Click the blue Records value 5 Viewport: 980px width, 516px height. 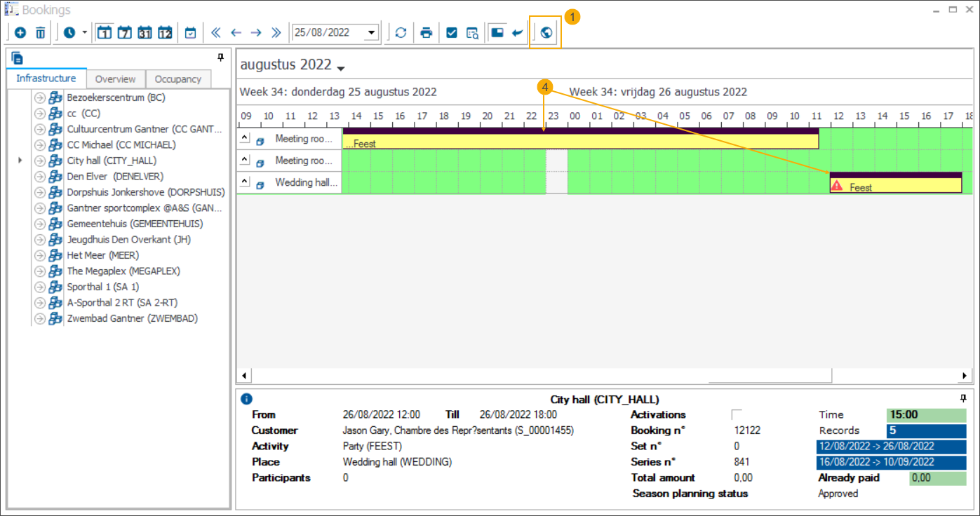pos(926,431)
